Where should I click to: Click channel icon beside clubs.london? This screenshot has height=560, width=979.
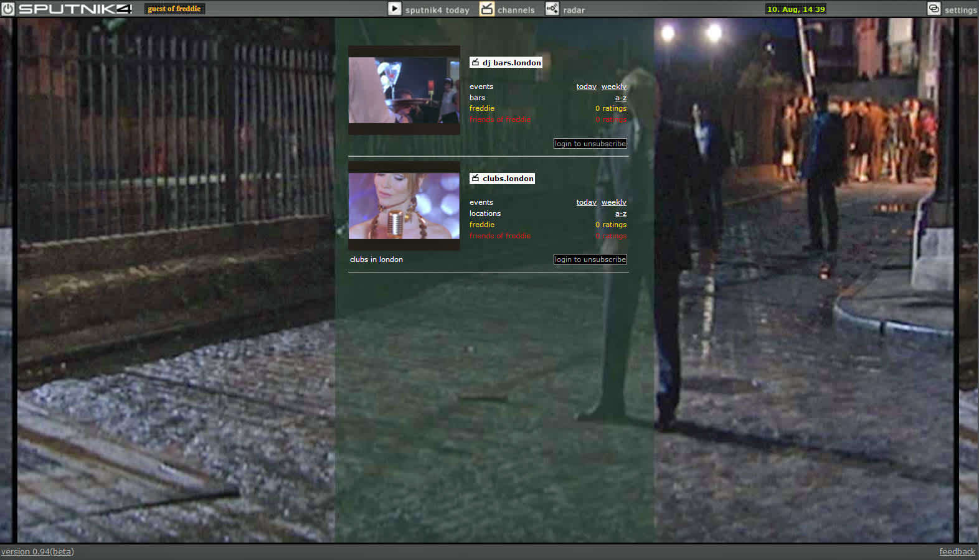coord(476,178)
